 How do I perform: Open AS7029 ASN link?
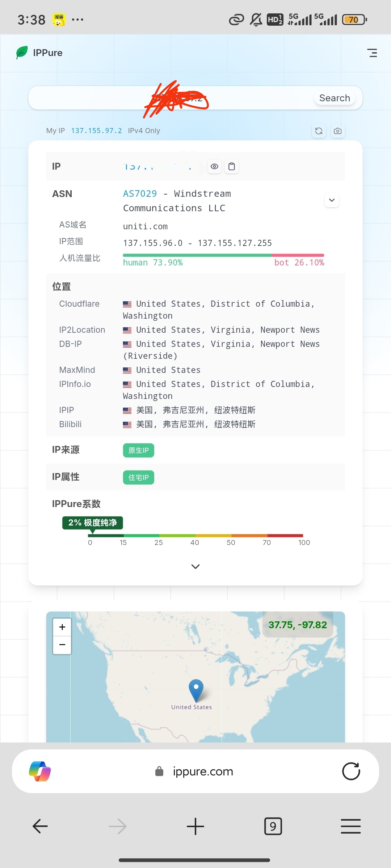click(x=140, y=194)
